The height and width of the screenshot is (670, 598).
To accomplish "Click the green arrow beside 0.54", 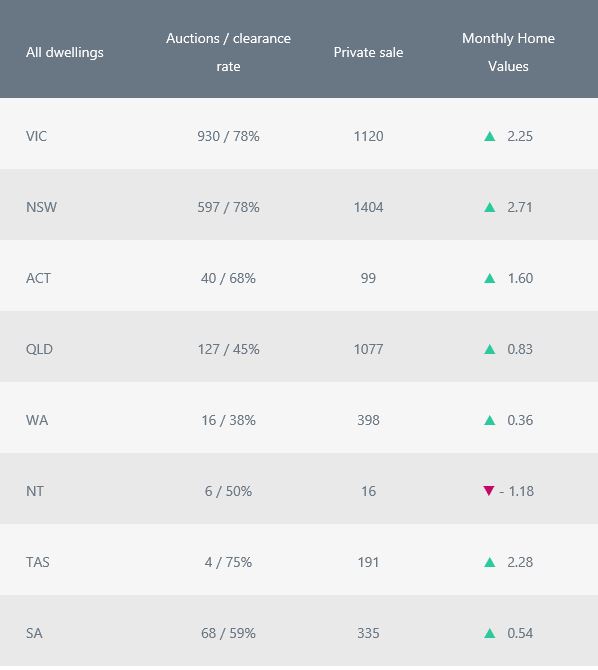I will (489, 633).
